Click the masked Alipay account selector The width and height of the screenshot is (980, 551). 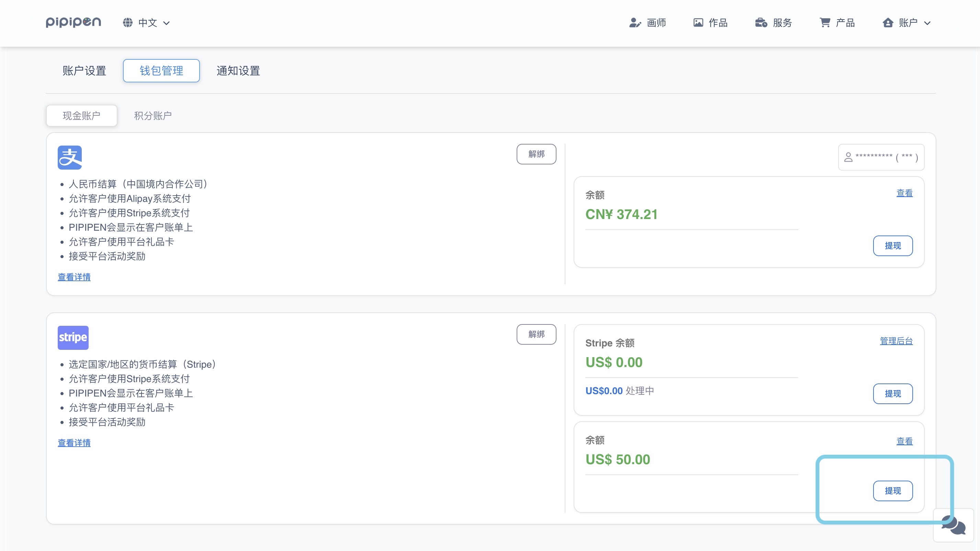[881, 157]
